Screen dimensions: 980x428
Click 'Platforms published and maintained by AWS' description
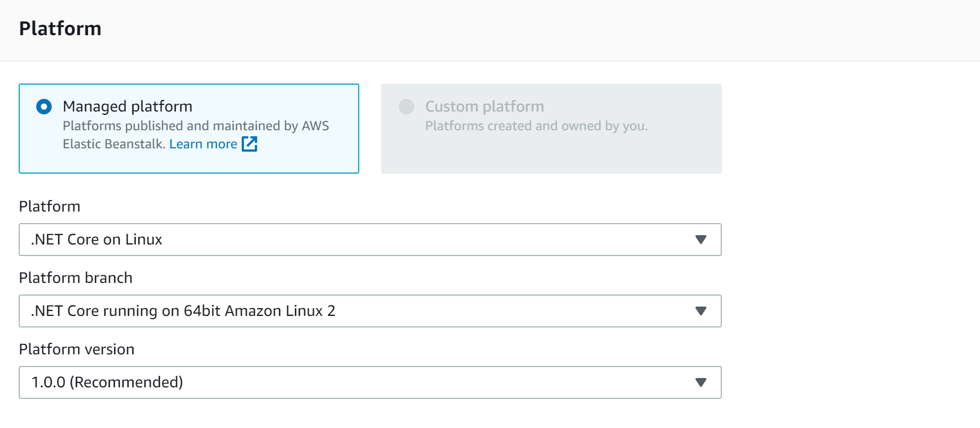[196, 126]
